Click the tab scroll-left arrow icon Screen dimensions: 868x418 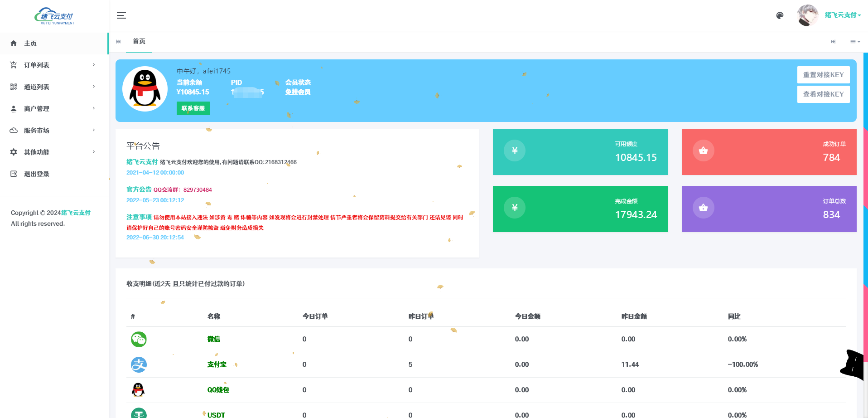[118, 42]
